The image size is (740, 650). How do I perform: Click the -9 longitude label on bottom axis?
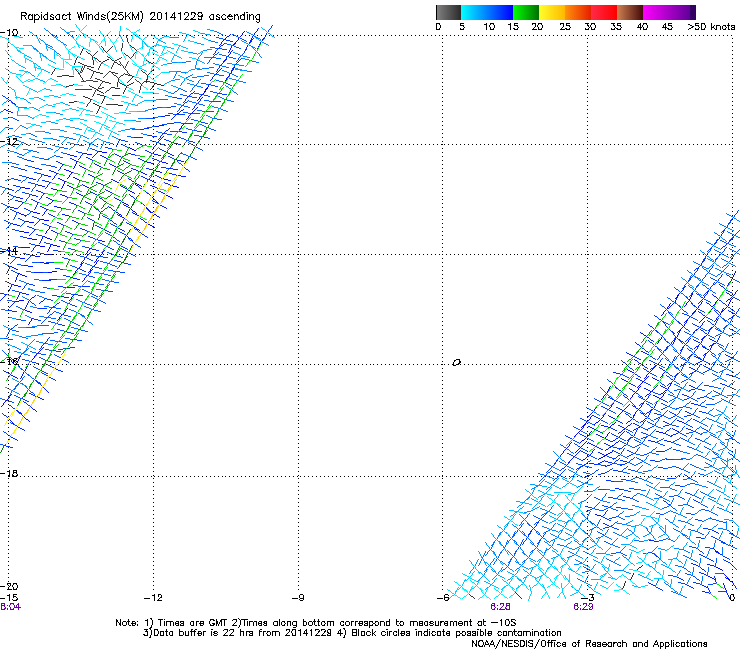(x=298, y=598)
